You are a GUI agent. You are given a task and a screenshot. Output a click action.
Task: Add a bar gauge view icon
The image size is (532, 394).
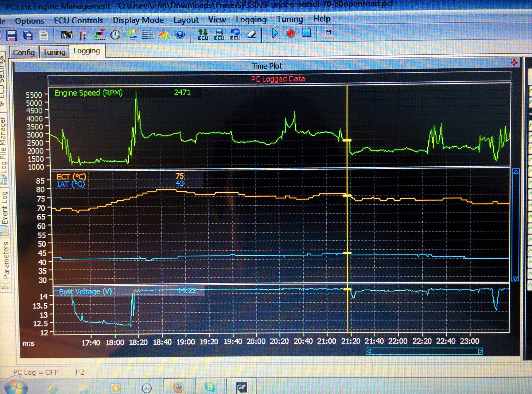pos(83,35)
